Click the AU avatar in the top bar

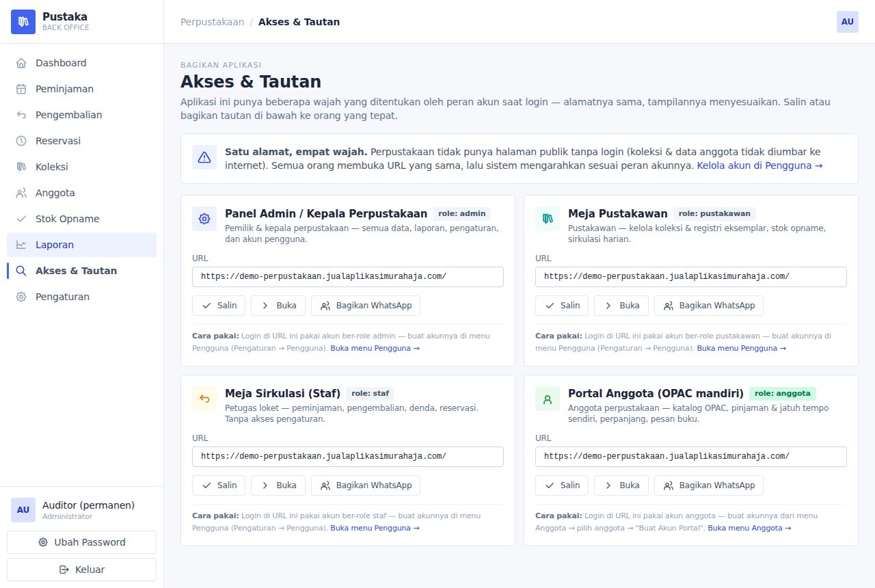pos(848,22)
